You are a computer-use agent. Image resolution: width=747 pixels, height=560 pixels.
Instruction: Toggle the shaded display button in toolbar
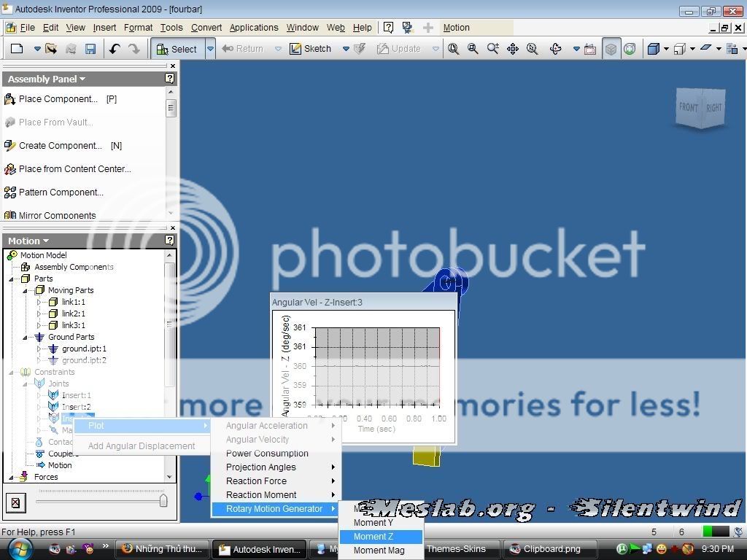[x=611, y=49]
